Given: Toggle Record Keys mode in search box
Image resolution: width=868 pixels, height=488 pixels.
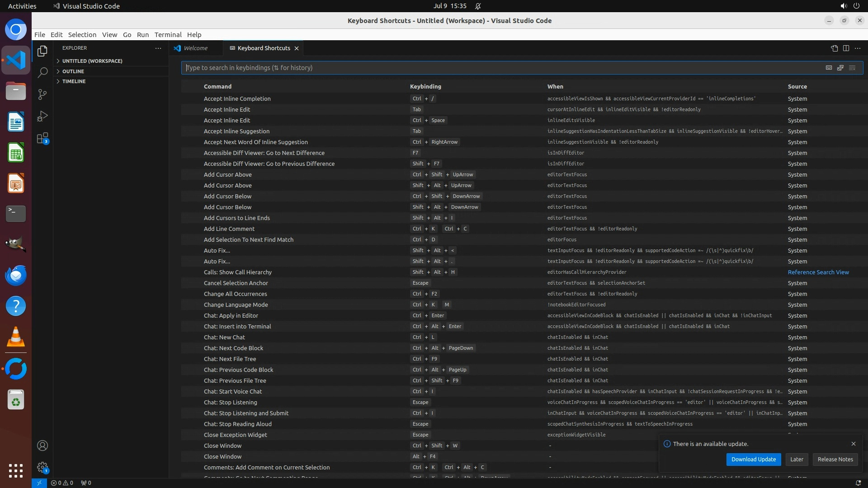Looking at the screenshot, I should pos(829,68).
